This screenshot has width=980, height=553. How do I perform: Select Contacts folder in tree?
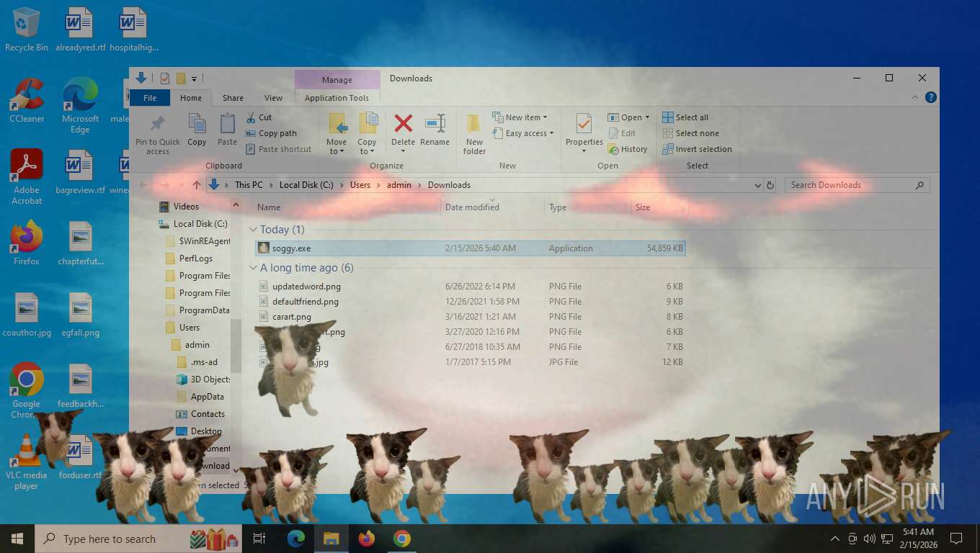tap(208, 414)
